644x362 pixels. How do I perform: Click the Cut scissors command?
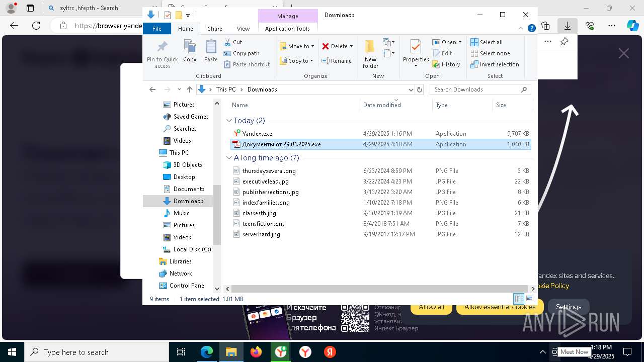(x=233, y=42)
